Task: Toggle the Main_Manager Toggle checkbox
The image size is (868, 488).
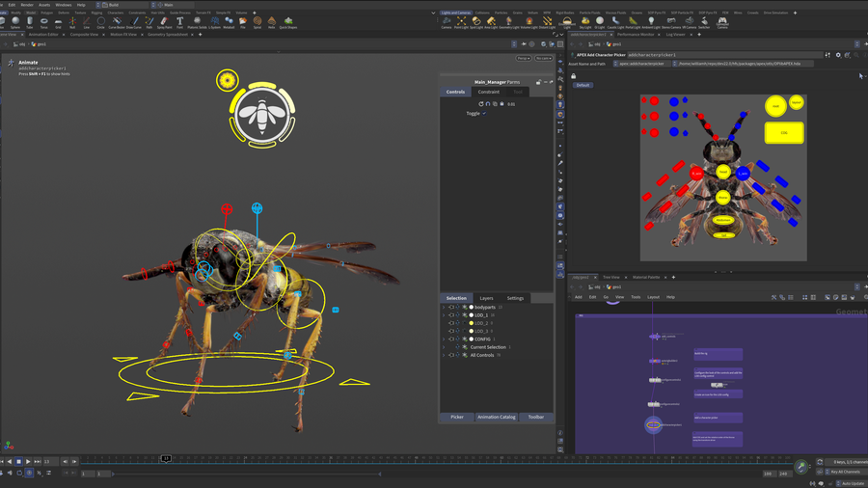Action: (484, 114)
